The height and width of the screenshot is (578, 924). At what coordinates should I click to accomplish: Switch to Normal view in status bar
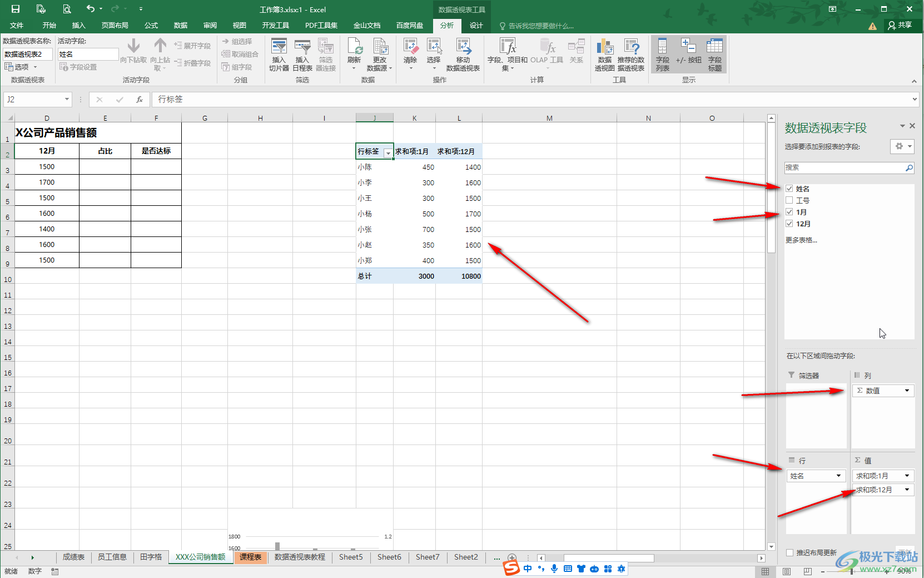[x=766, y=571]
